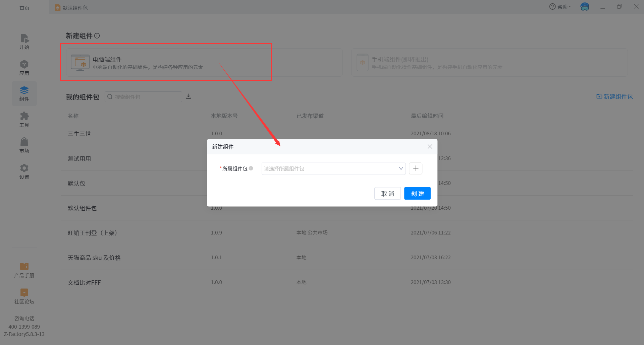Click the 创建 button
The height and width of the screenshot is (345, 644).
pos(417,194)
